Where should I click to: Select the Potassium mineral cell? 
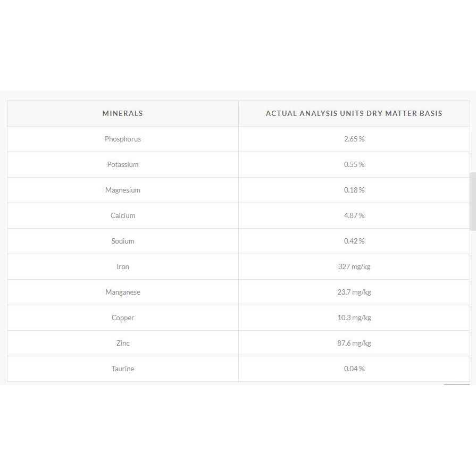click(123, 164)
